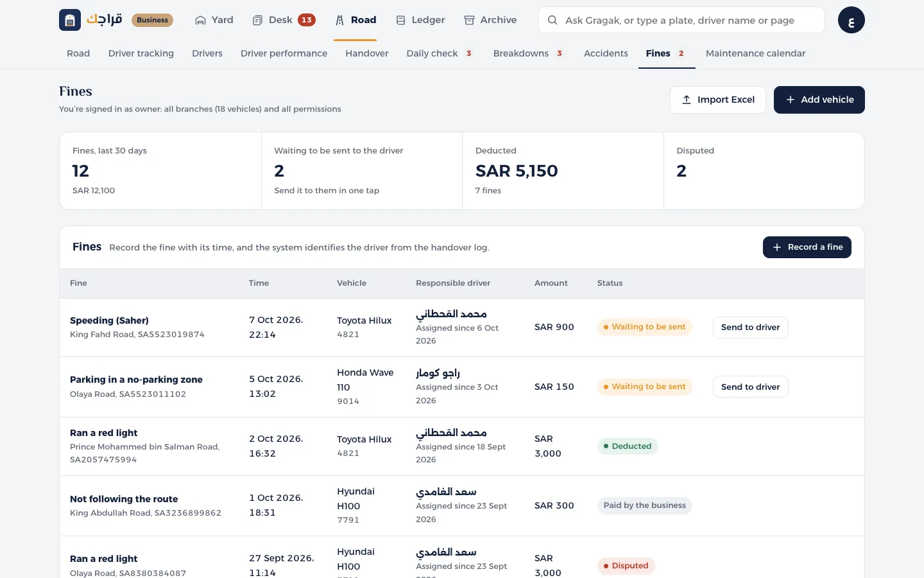Image resolution: width=924 pixels, height=578 pixels.
Task: Open the Yard section
Action: tap(214, 20)
